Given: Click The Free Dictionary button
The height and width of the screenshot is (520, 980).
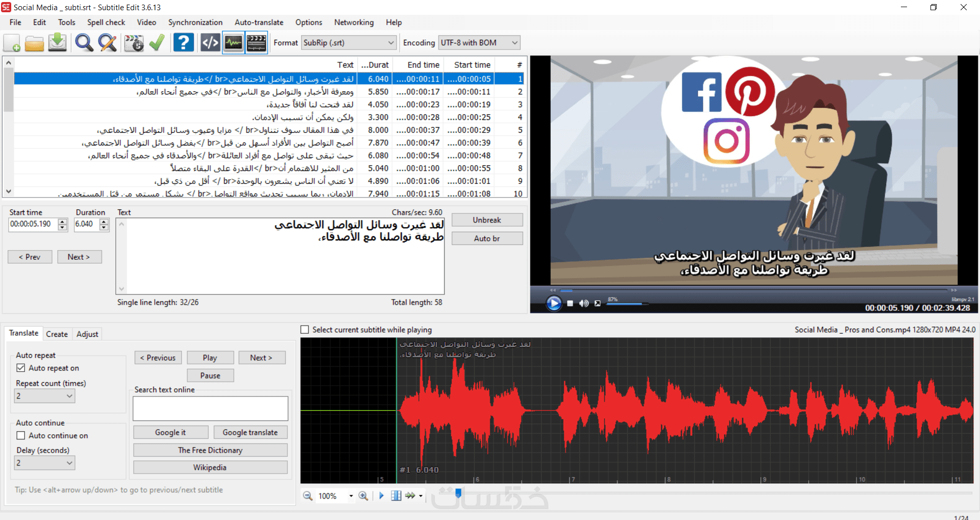Looking at the screenshot, I should [x=210, y=450].
